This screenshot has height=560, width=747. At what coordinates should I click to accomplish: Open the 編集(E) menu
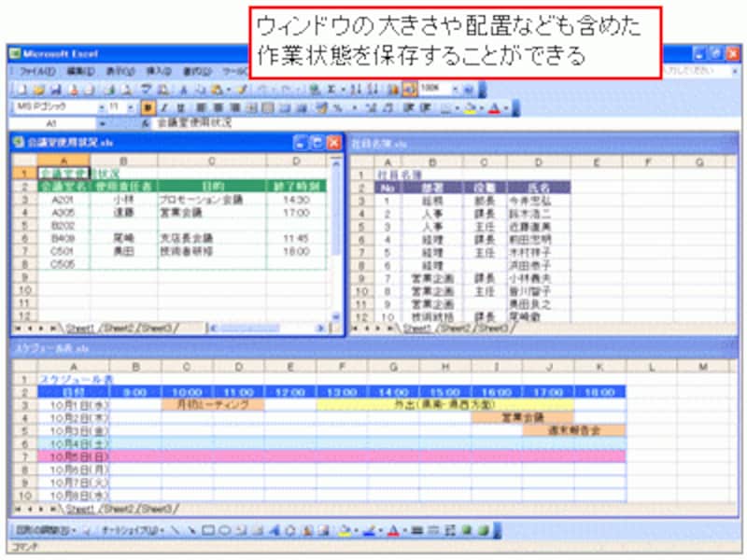coord(80,72)
